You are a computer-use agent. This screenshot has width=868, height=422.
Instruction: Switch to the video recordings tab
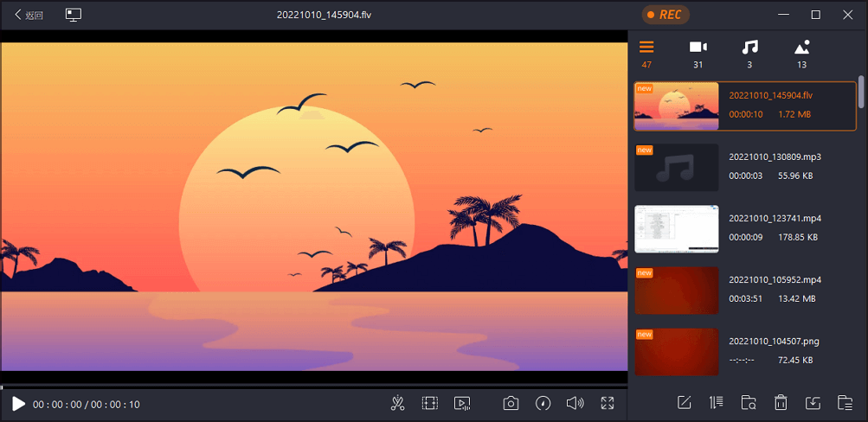click(x=698, y=54)
